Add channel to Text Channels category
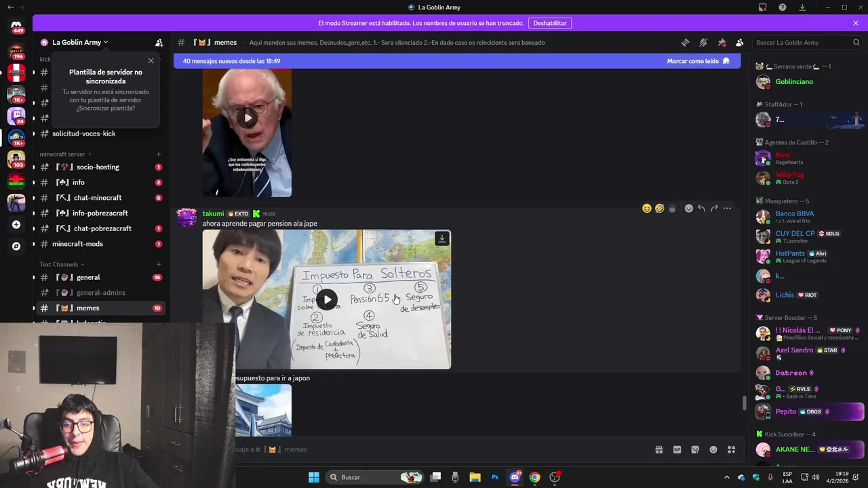This screenshot has width=868, height=488. coord(159,264)
